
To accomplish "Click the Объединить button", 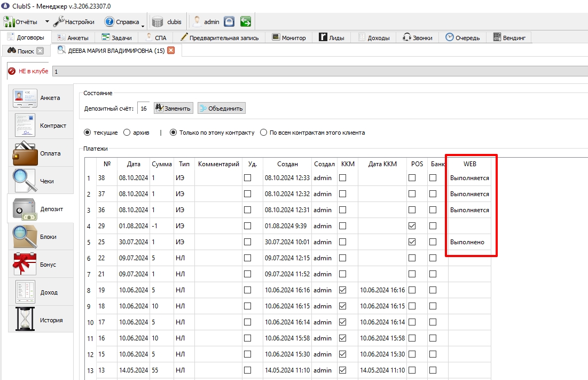I will 222,108.
